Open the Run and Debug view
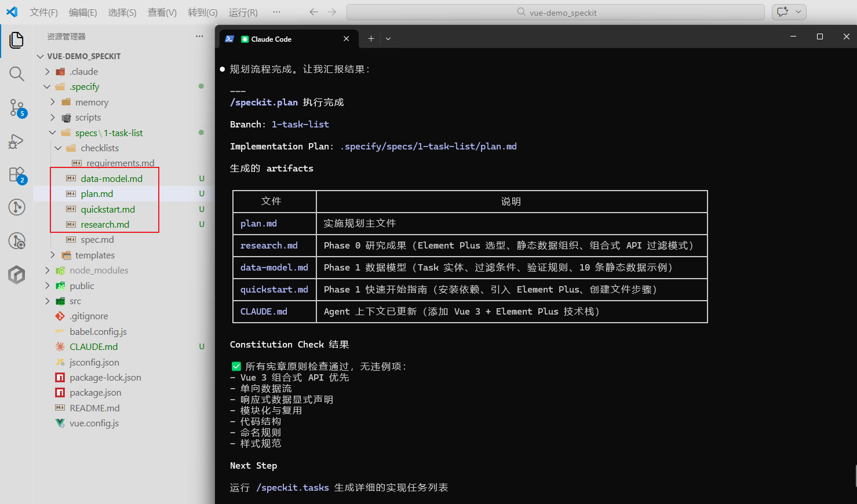 click(17, 141)
